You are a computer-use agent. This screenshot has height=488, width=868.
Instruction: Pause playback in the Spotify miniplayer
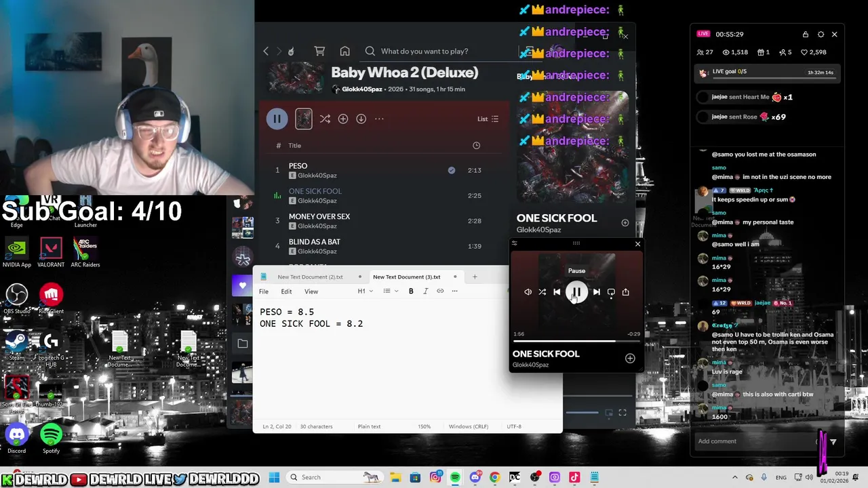coord(576,292)
